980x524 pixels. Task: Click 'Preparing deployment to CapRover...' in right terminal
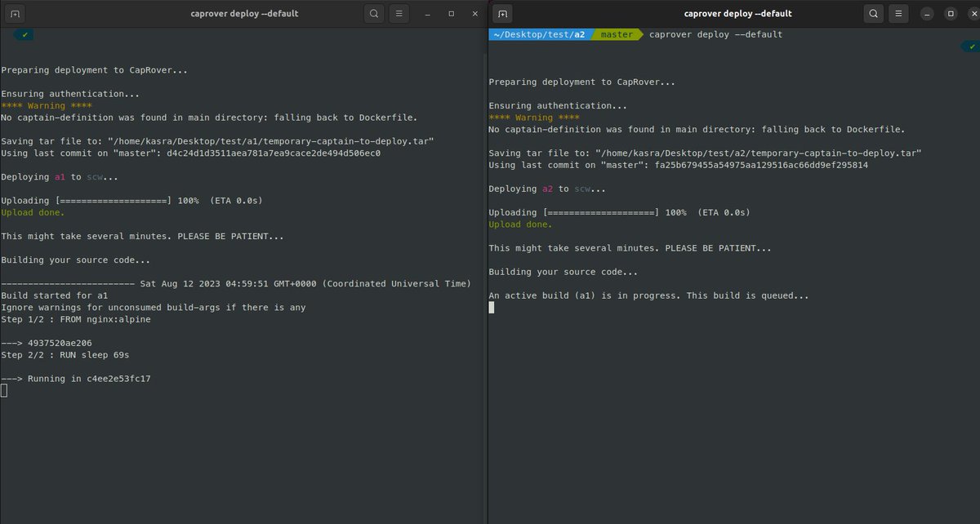[x=582, y=82]
